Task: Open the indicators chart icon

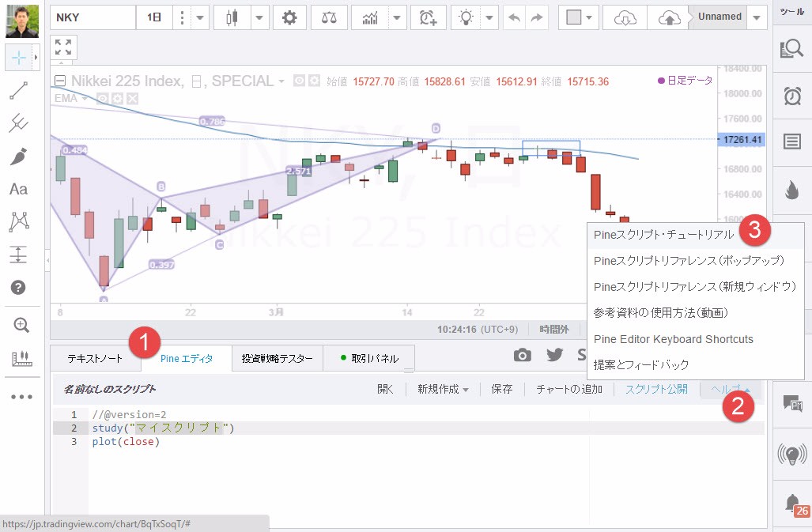Action: 370,17
